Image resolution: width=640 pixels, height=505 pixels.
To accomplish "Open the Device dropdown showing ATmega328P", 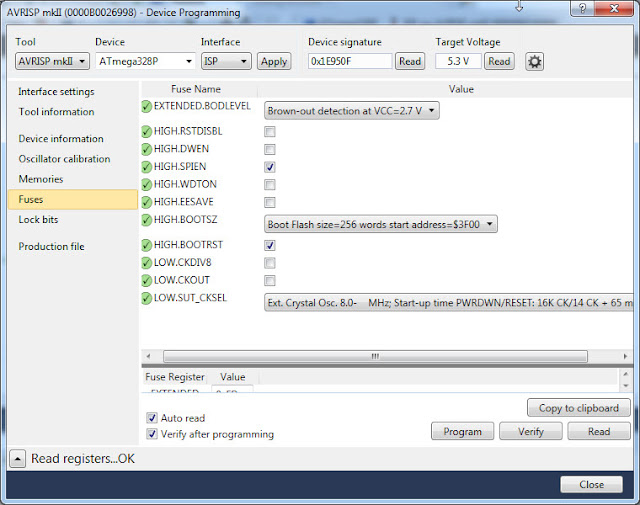I will click(x=145, y=61).
